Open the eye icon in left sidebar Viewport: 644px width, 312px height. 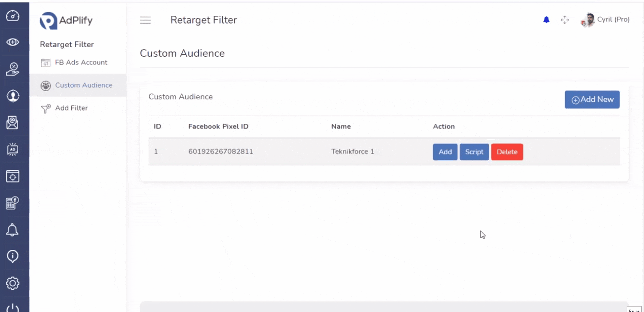click(x=13, y=42)
